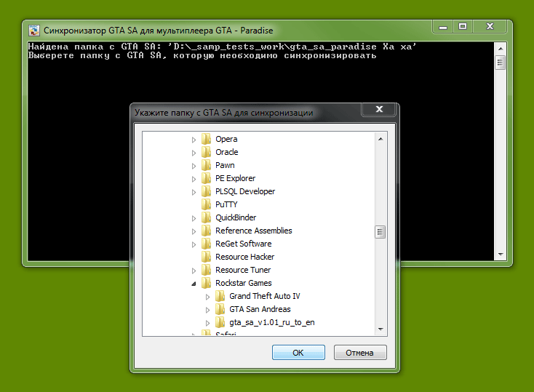Expand the Grand Theft Auto IV folder
Viewport: 534px width, 392px height.
[x=208, y=297]
